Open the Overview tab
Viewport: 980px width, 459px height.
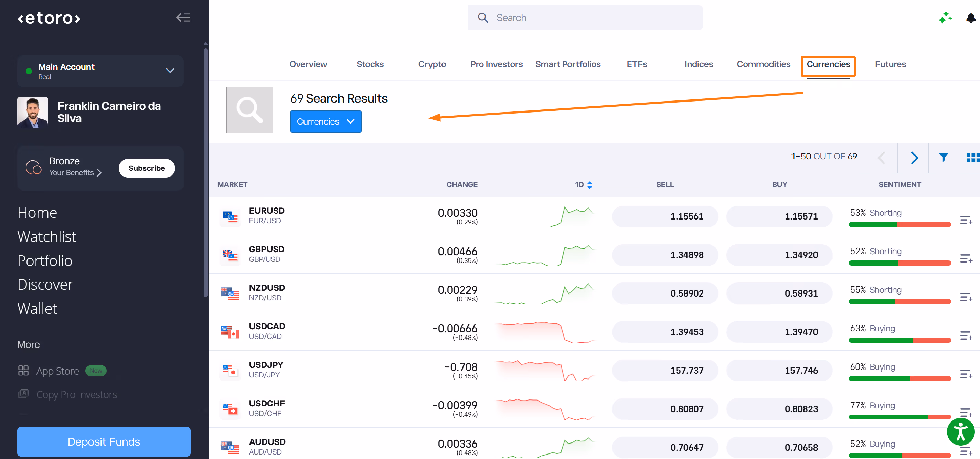point(308,64)
